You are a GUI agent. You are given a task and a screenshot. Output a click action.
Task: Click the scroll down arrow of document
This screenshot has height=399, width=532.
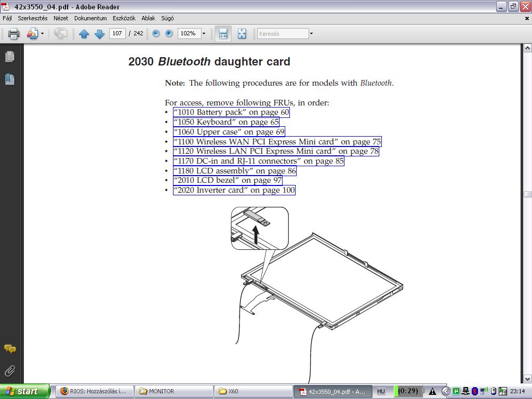528,379
